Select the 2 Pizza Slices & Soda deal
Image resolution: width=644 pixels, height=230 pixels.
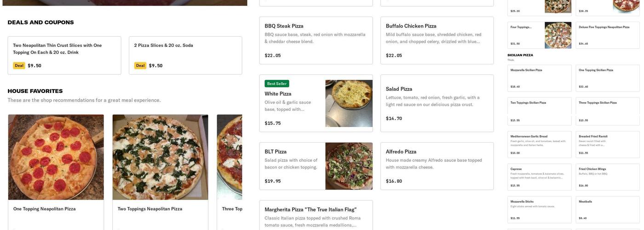pos(185,55)
